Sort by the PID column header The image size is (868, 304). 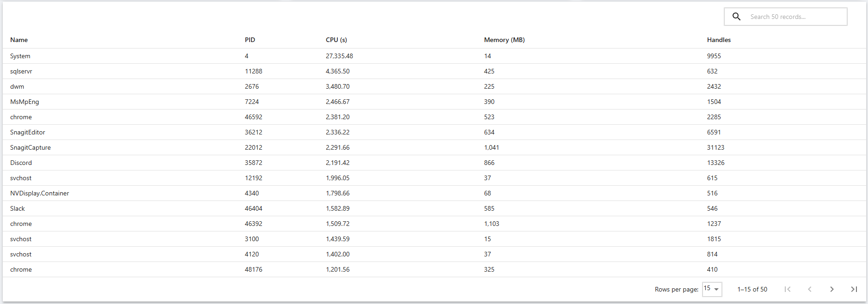250,40
